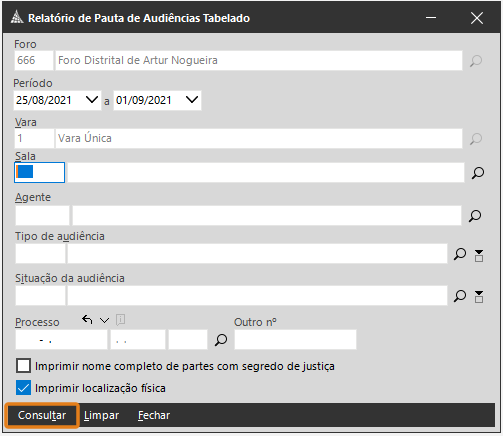Click the Foro Distrital de Artur Nogueira field

click(259, 60)
